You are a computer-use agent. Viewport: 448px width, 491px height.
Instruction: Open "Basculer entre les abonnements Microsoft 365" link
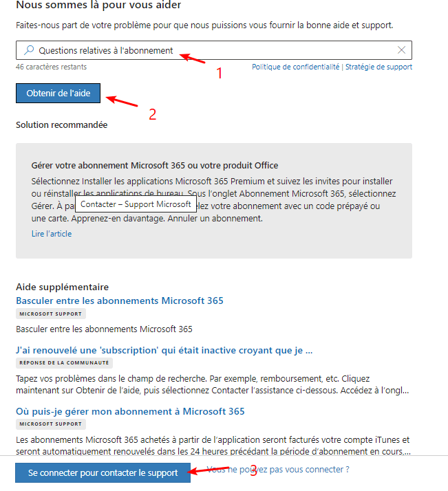[x=120, y=301]
